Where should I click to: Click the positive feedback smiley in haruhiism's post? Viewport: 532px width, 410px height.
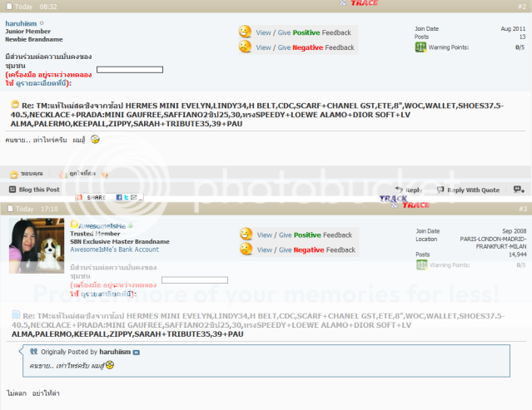245,32
